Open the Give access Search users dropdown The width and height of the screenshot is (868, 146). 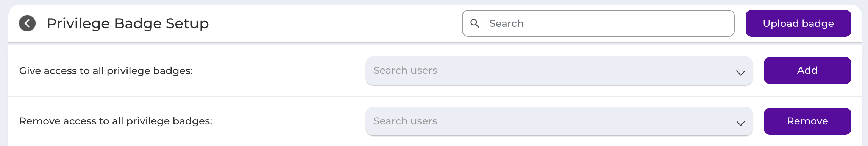[559, 71]
